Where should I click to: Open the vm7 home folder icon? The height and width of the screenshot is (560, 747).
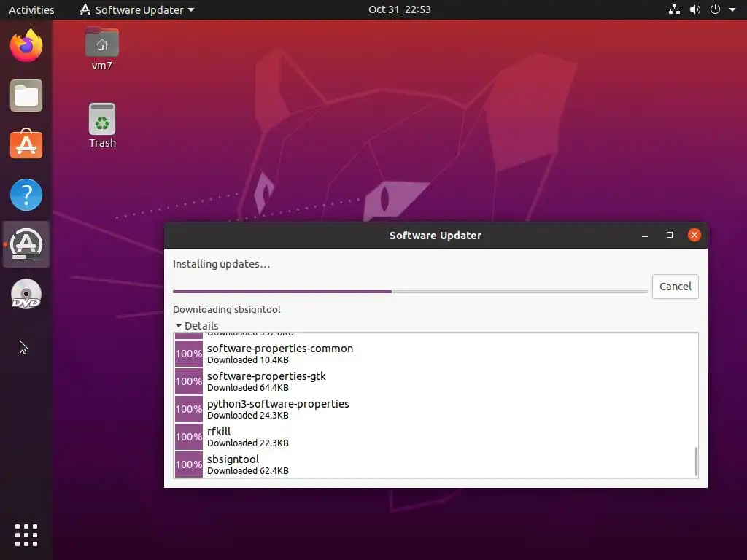pyautogui.click(x=102, y=50)
